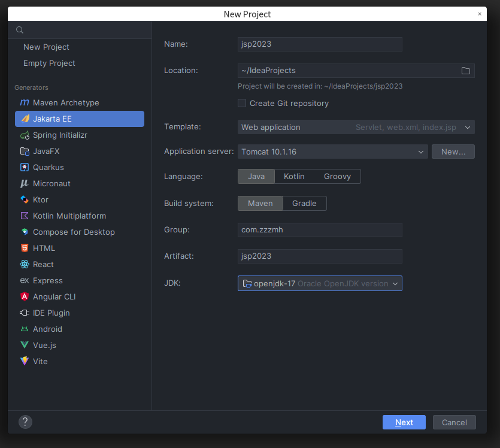Click the Quarkus generator icon
The height and width of the screenshot is (448, 500).
[25, 168]
